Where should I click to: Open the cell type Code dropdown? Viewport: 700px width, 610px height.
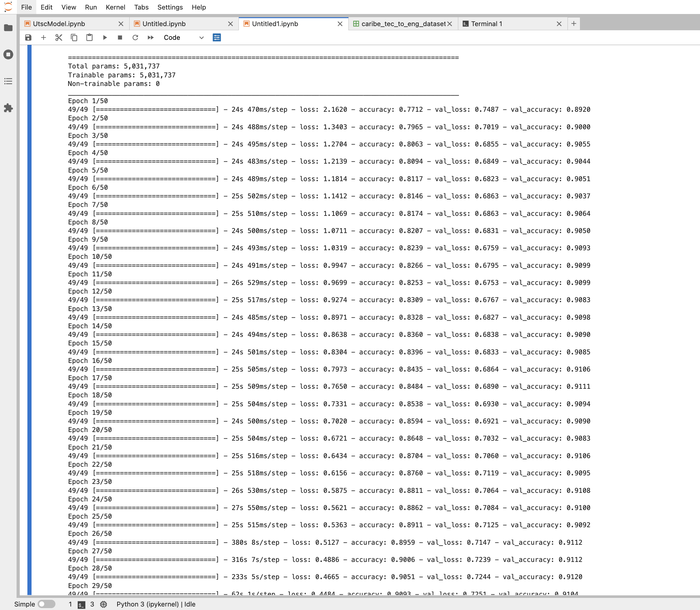tap(183, 38)
